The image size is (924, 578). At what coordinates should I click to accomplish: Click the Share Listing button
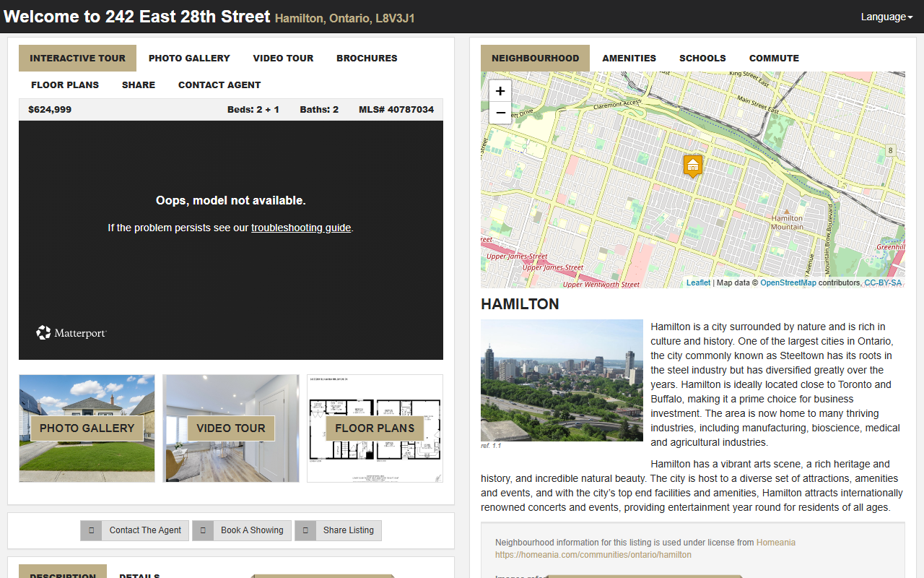click(338, 530)
